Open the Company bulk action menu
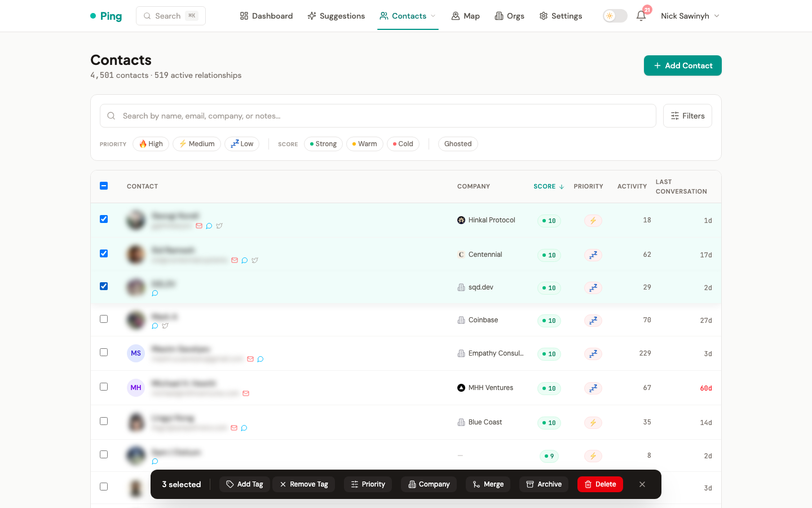 click(x=429, y=484)
